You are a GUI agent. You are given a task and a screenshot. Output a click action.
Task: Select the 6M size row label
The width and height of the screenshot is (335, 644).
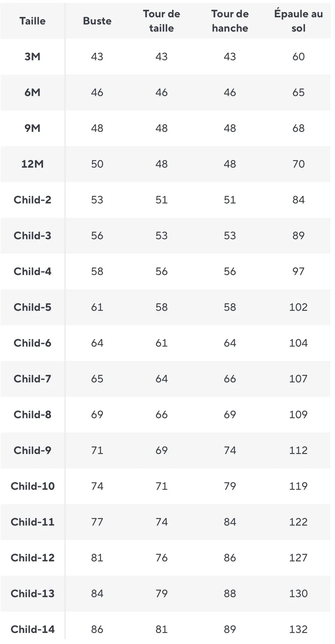point(33,92)
